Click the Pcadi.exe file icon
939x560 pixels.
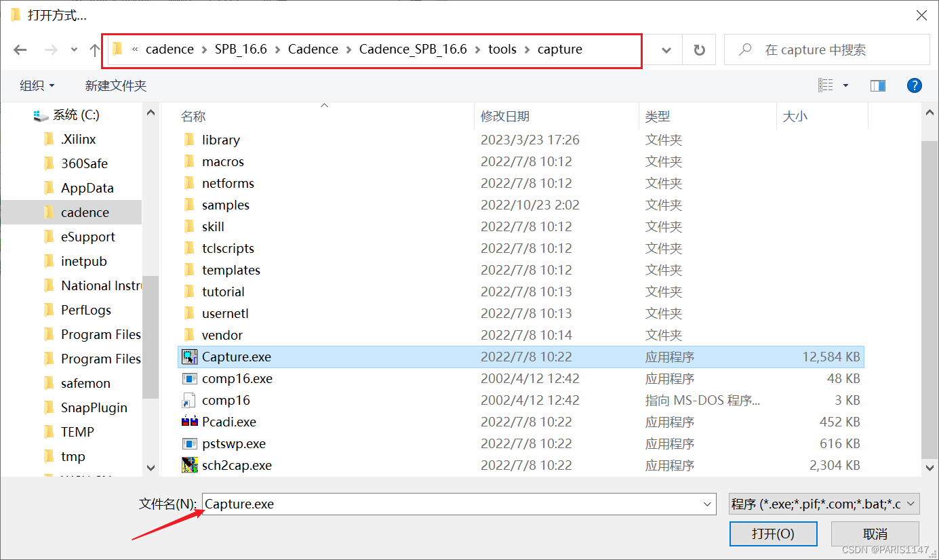pos(190,422)
